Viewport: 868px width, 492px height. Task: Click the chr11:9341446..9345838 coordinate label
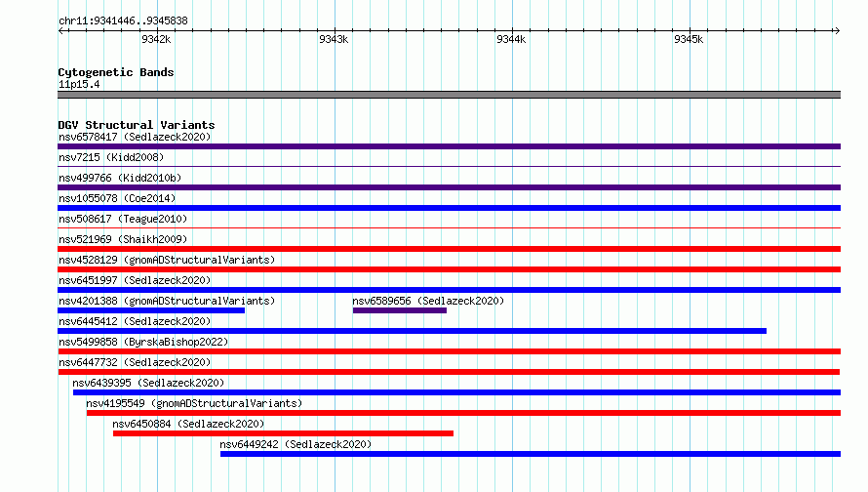tap(123, 20)
